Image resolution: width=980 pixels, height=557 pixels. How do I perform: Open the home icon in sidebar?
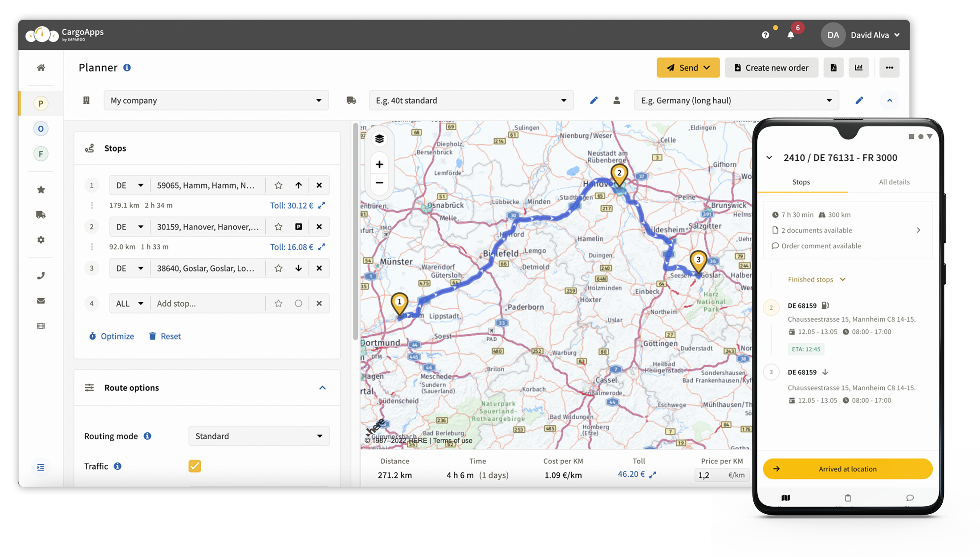[x=41, y=68]
